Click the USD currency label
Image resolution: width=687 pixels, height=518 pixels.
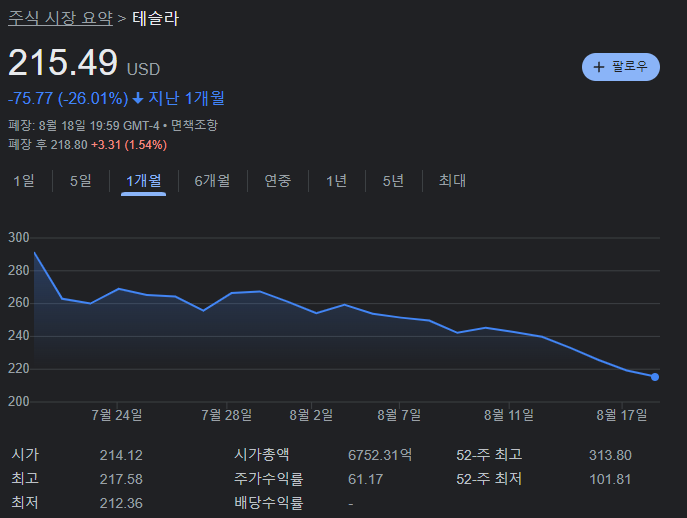point(143,69)
